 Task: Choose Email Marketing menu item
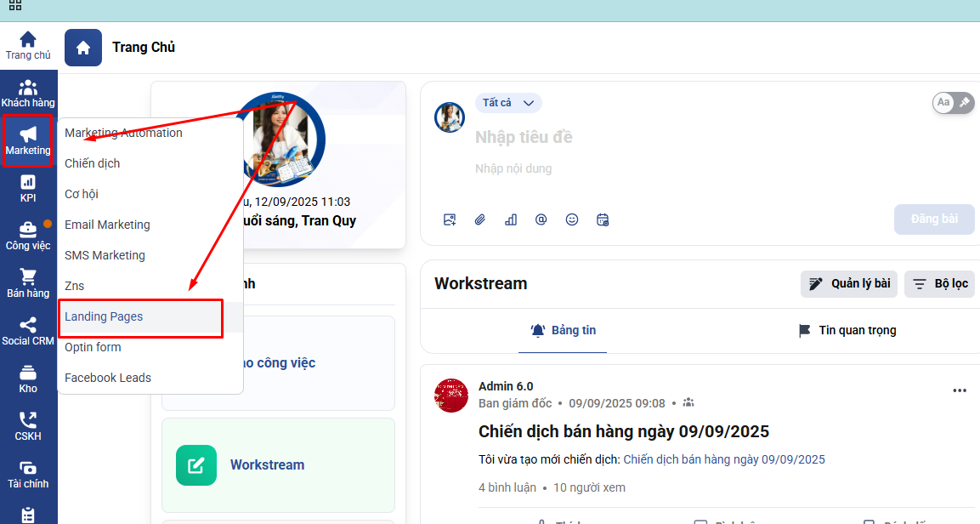coord(107,225)
